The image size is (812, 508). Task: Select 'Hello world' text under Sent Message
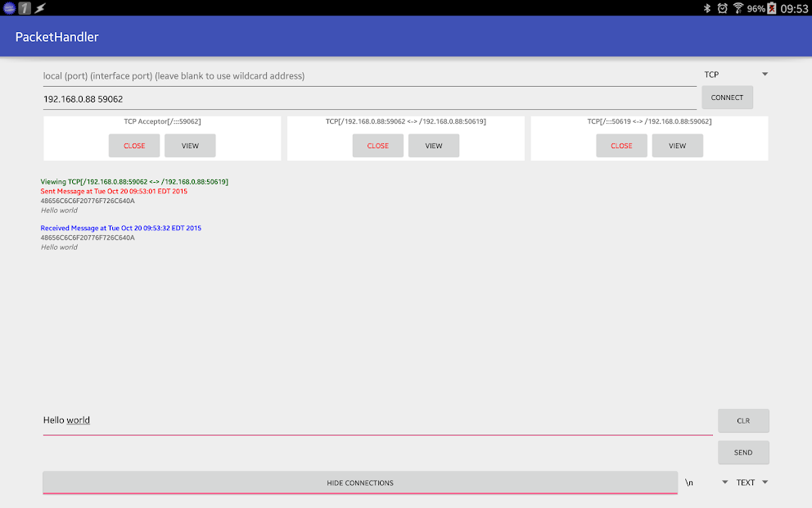(59, 211)
